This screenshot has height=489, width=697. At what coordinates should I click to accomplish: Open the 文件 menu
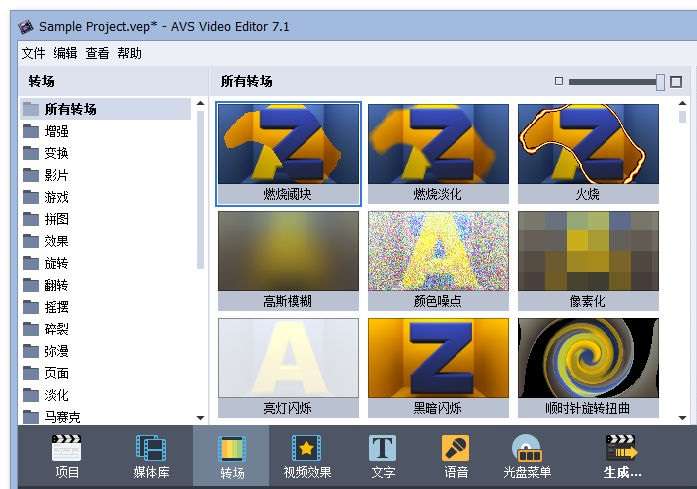pyautogui.click(x=33, y=53)
